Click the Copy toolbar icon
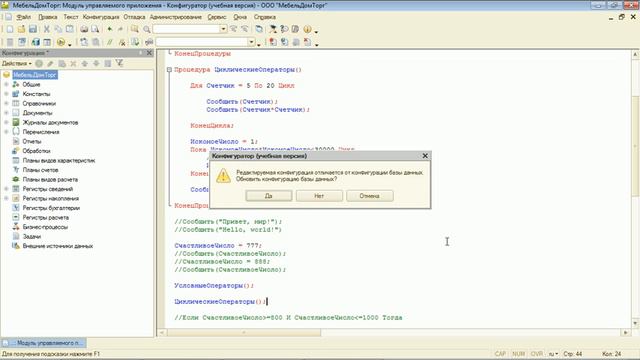Viewport: 640px width, 360px height. point(58,29)
